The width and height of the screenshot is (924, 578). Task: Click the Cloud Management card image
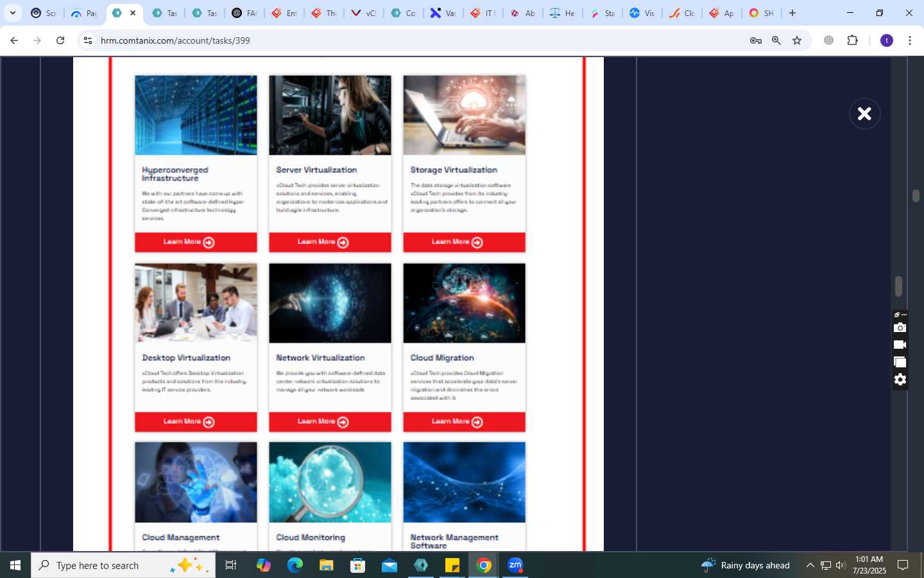pyautogui.click(x=196, y=482)
